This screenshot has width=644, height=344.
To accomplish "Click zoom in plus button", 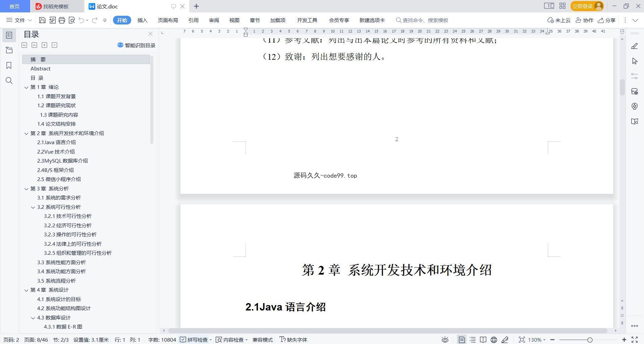I will [x=624, y=340].
